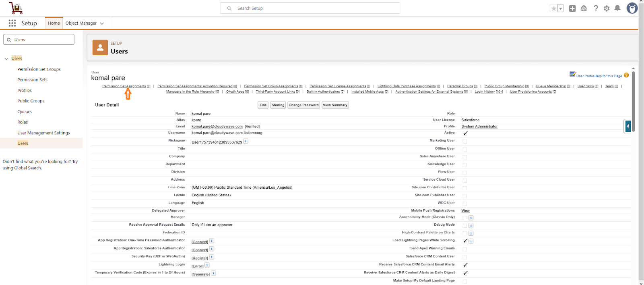The image size is (644, 285).
Task: Open the App Launcher grid icon
Action: pyautogui.click(x=12, y=23)
